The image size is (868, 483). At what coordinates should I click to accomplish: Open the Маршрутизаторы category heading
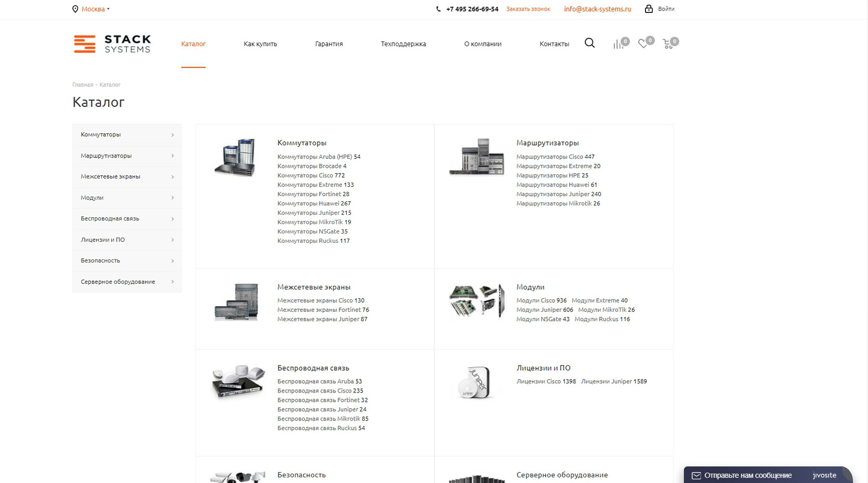pos(547,142)
